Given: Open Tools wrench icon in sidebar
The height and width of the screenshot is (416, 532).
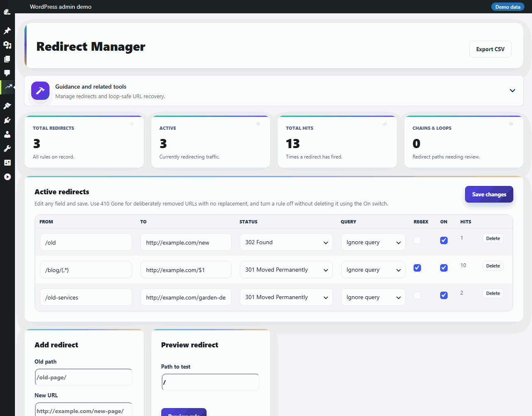Looking at the screenshot, I should 7,149.
